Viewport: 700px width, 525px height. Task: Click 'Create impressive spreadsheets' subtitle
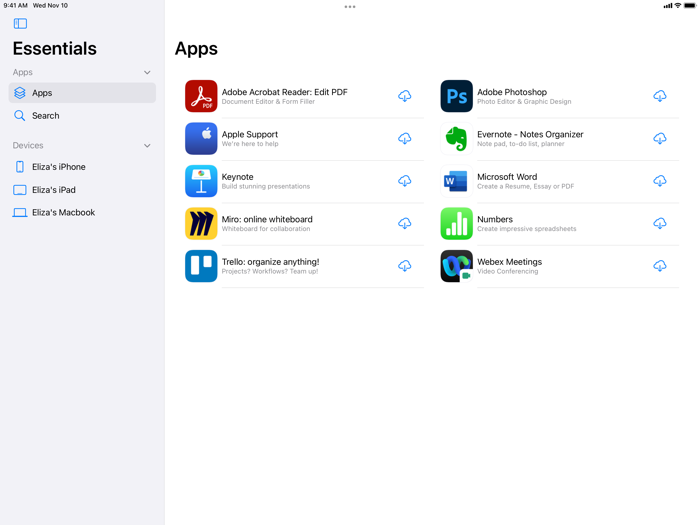click(x=527, y=229)
